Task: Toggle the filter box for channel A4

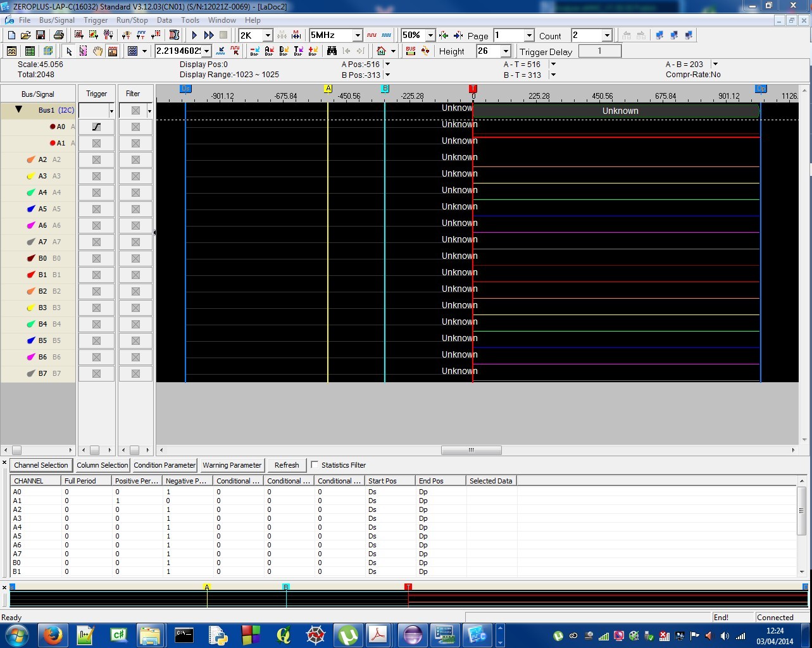Action: (x=135, y=192)
